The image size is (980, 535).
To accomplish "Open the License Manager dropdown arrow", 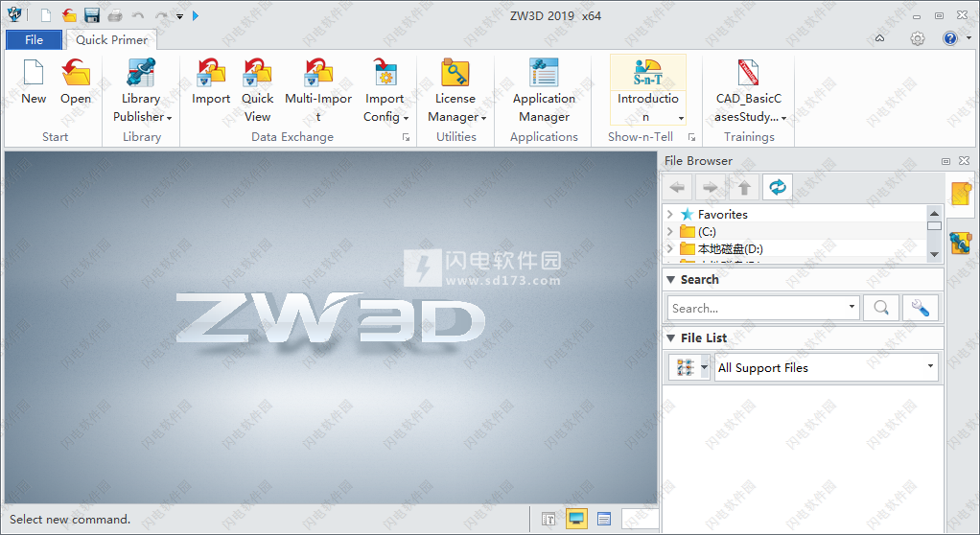I will tap(483, 118).
